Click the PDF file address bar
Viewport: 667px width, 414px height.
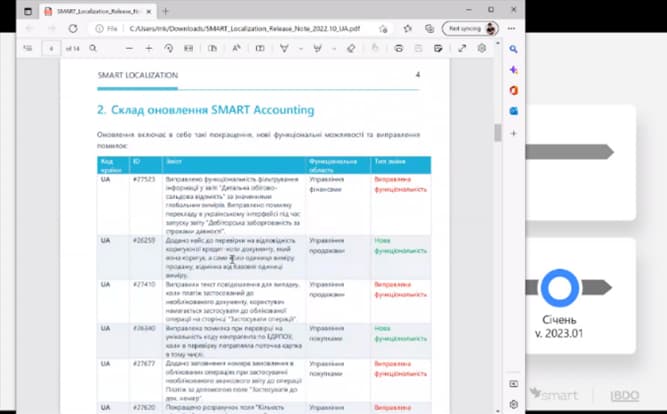[x=245, y=29]
